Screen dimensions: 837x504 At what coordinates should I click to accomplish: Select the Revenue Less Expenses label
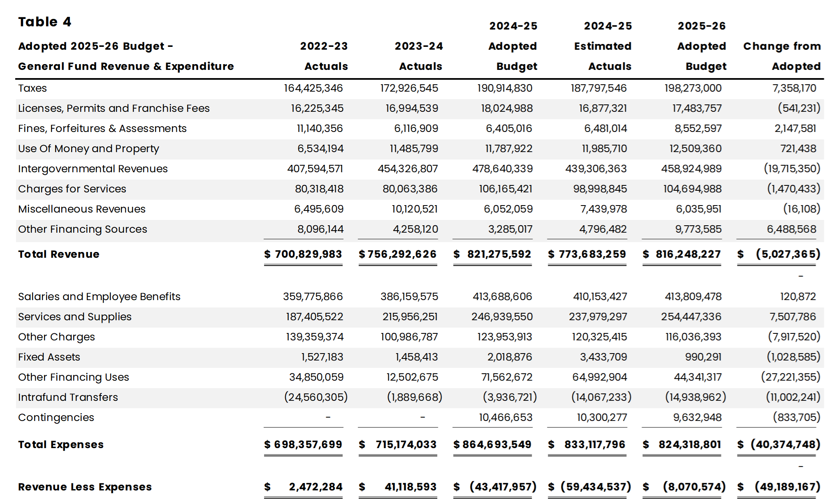click(x=85, y=487)
